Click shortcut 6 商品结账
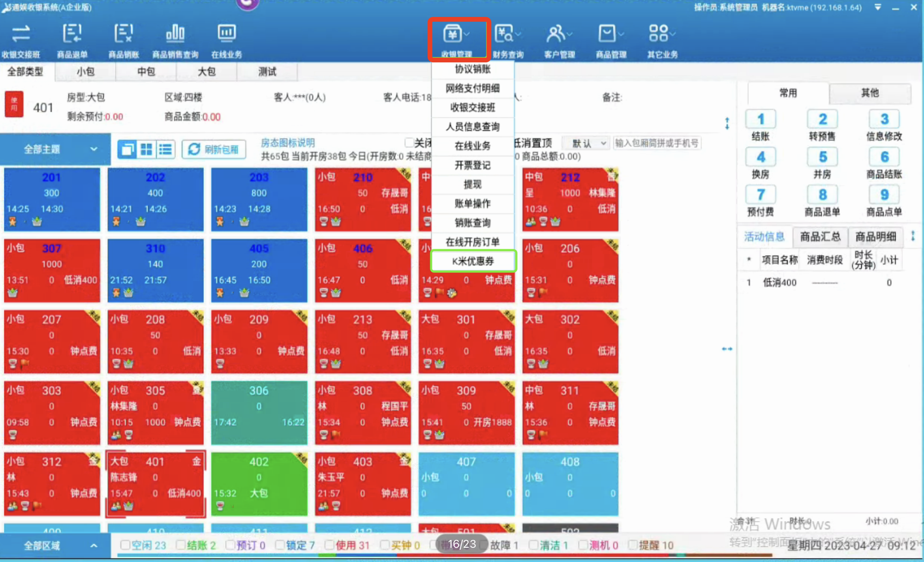The image size is (924, 562). 884,163
